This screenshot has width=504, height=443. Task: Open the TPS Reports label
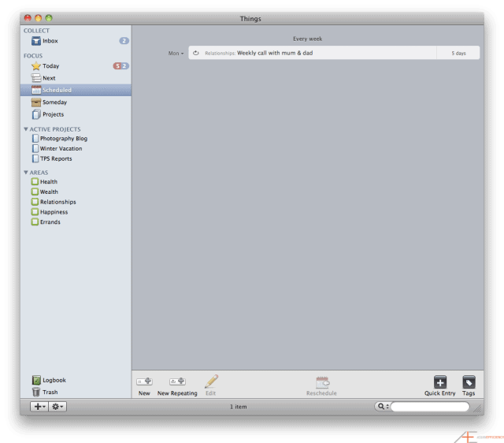pyautogui.click(x=56, y=158)
